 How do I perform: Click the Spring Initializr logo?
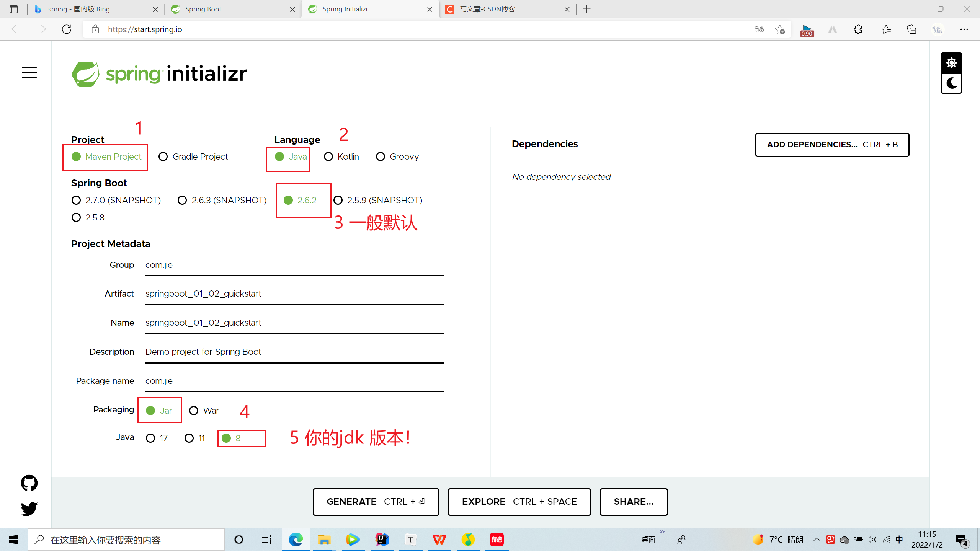click(159, 73)
